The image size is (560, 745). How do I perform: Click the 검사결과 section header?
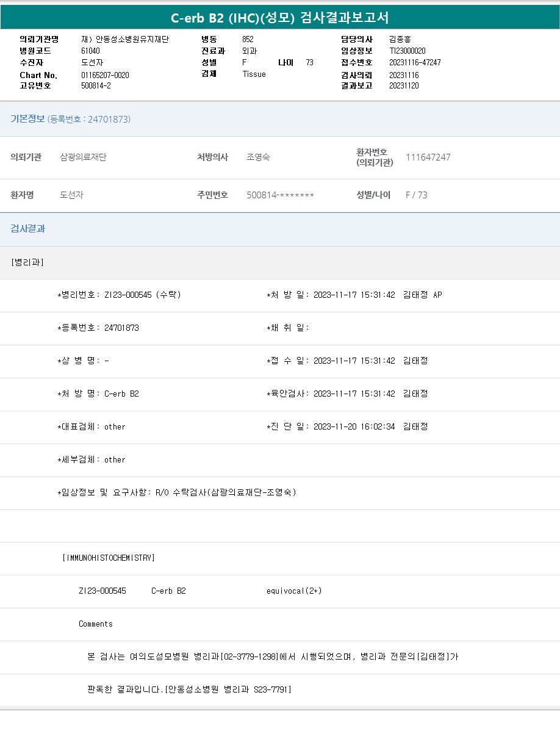point(28,229)
